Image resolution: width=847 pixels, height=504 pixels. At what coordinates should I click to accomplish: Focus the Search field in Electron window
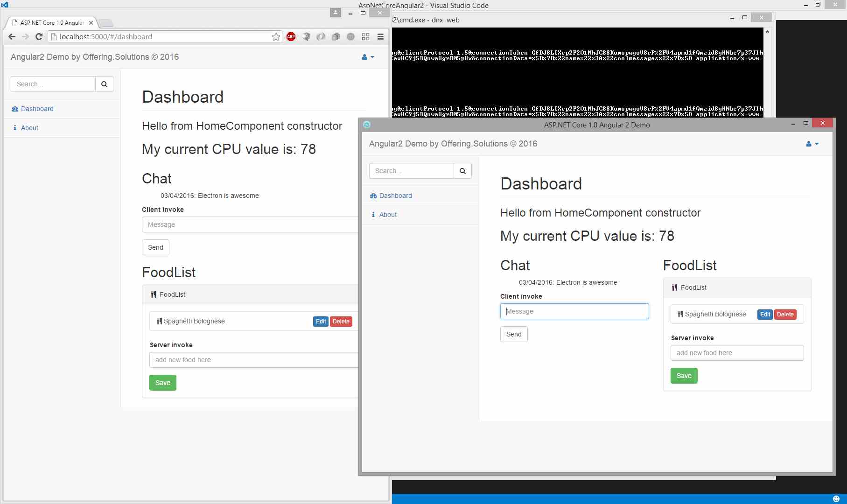pos(412,171)
